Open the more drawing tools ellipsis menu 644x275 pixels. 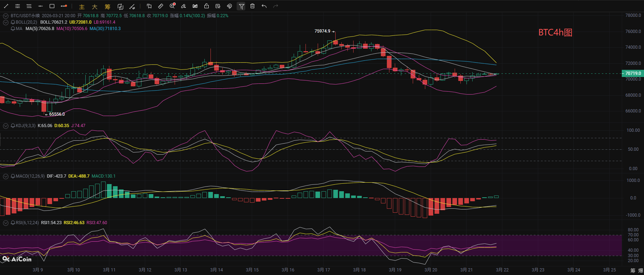click(x=64, y=6)
